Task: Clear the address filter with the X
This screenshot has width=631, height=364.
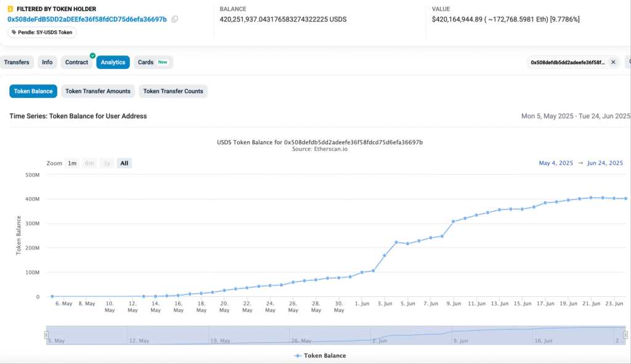Action: tap(613, 62)
